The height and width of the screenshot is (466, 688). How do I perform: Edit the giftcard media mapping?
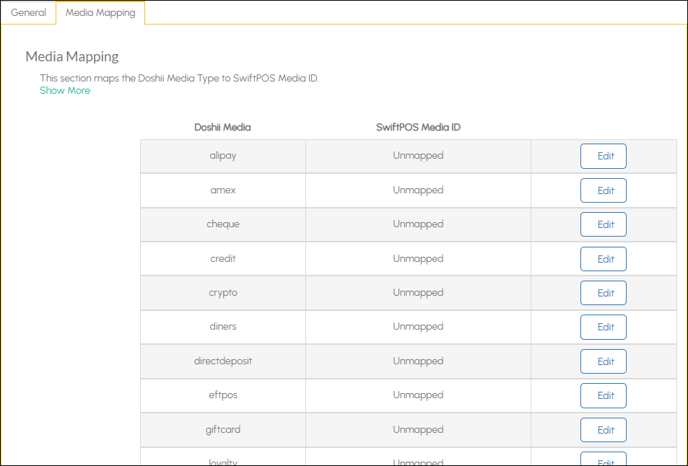coord(603,430)
